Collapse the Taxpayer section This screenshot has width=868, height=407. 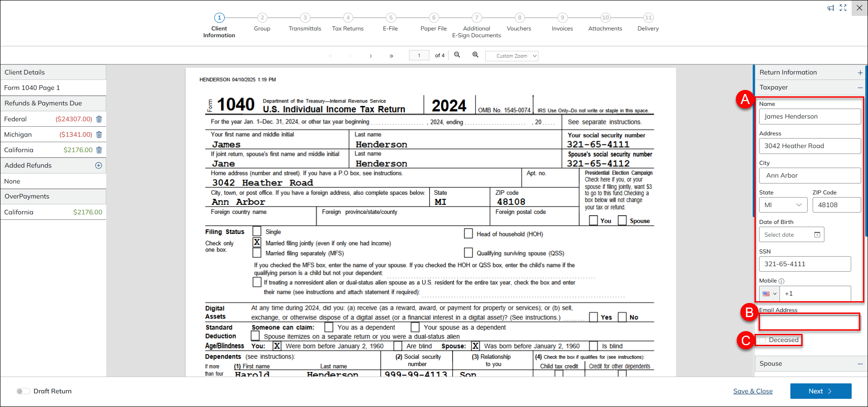860,88
